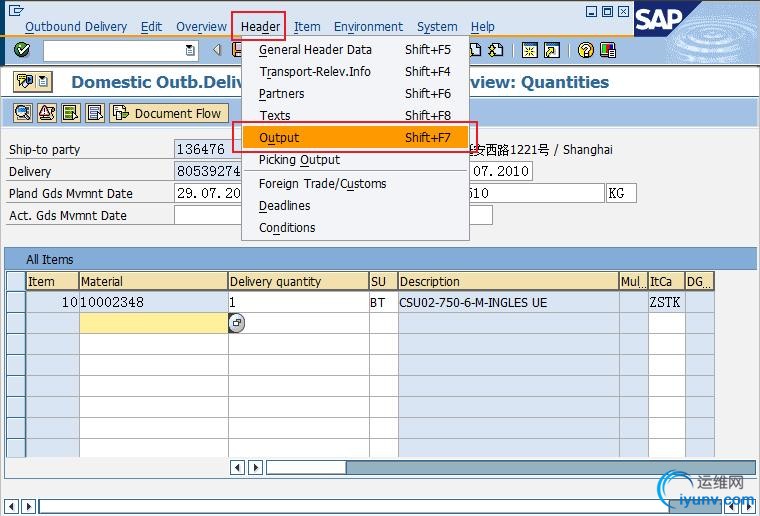The width and height of the screenshot is (760, 516).
Task: Click description CSU02-750-6-M-INGLES UE
Action: (x=508, y=302)
